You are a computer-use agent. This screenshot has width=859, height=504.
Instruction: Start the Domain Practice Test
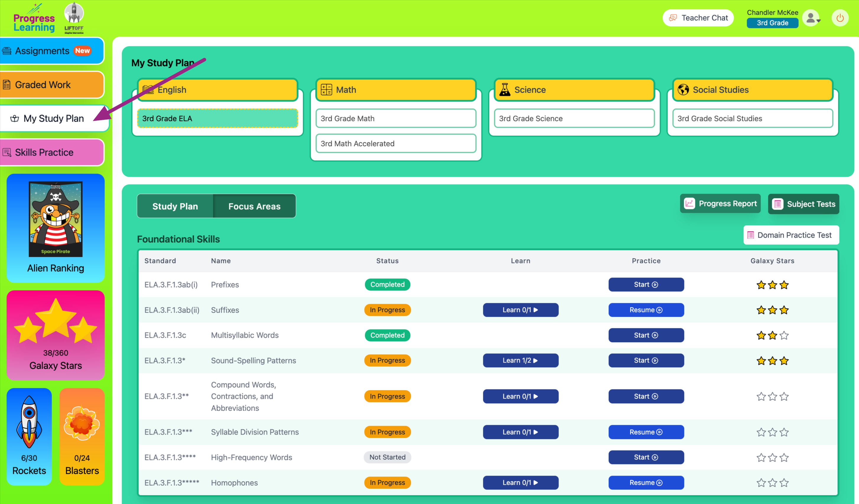coord(790,235)
